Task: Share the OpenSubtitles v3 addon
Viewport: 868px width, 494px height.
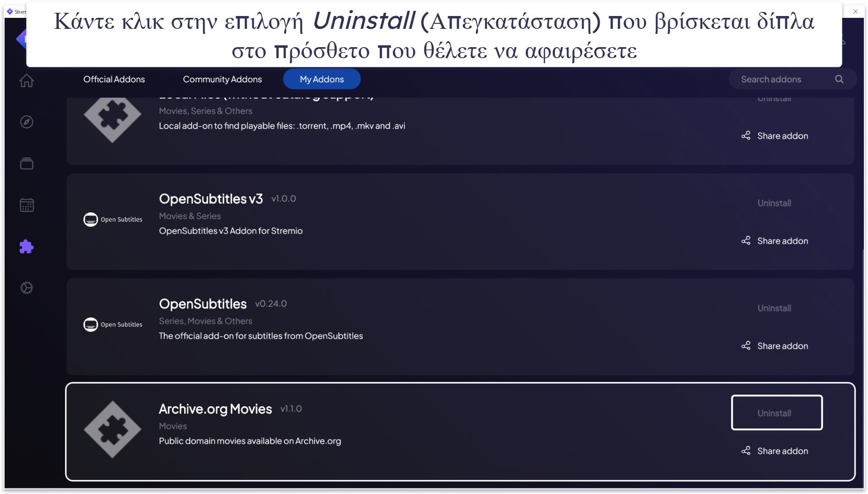Action: coord(775,241)
